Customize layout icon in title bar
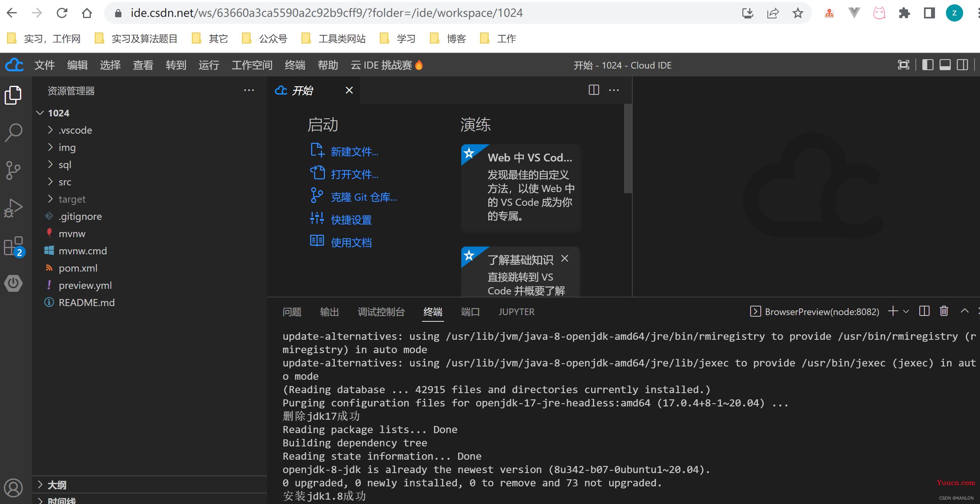This screenshot has width=980, height=504. pos(904,65)
